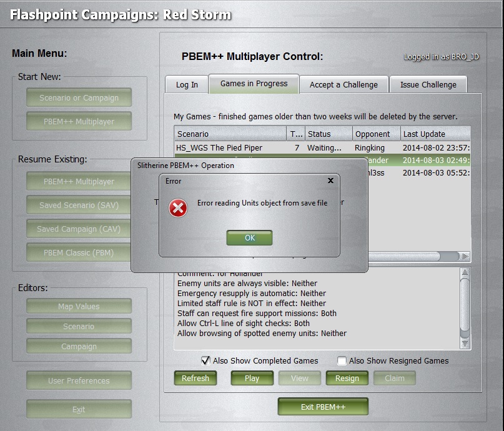Open User Preferences

[79, 380]
